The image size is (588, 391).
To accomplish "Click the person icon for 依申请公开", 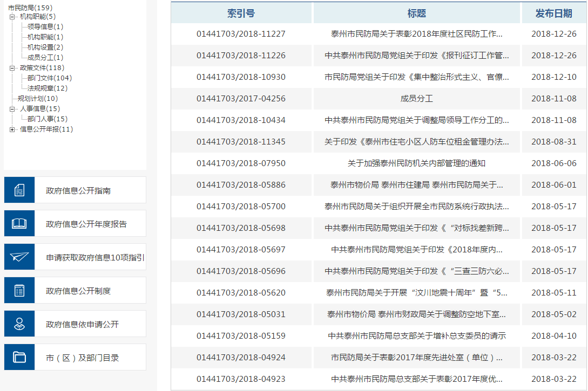I will (19, 324).
